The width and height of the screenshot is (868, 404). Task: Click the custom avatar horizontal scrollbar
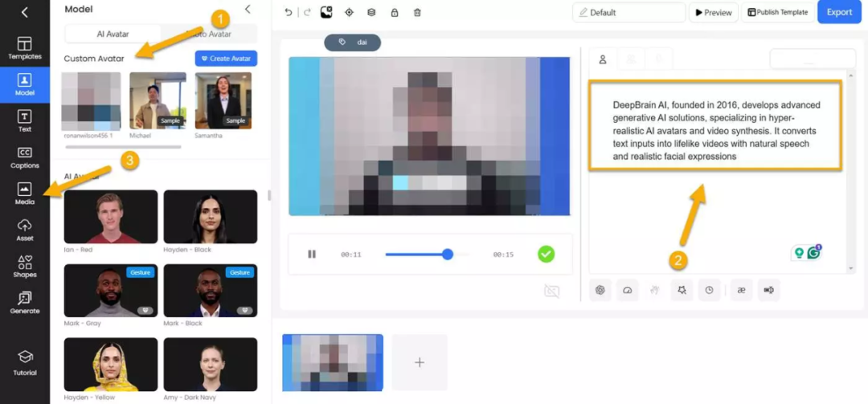[123, 147]
